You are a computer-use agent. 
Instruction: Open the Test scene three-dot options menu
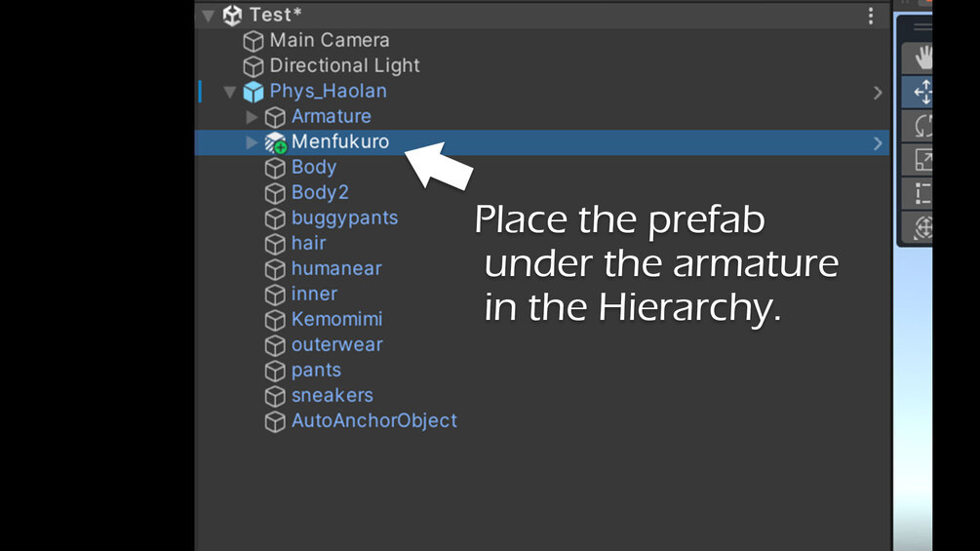(x=871, y=16)
